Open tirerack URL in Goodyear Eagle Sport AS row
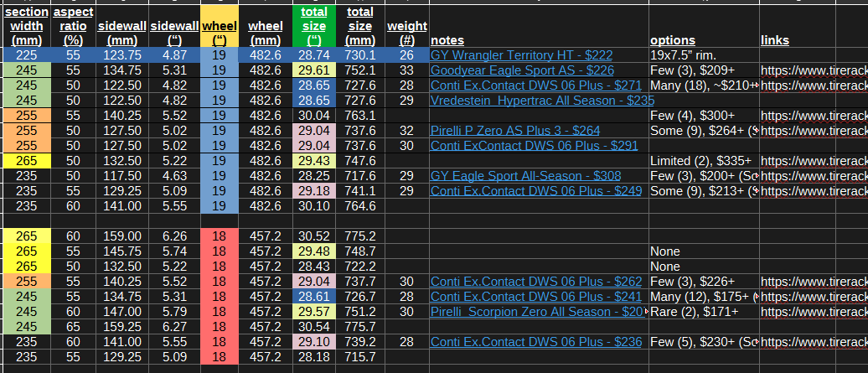The width and height of the screenshot is (868, 373). pyautogui.click(x=814, y=70)
